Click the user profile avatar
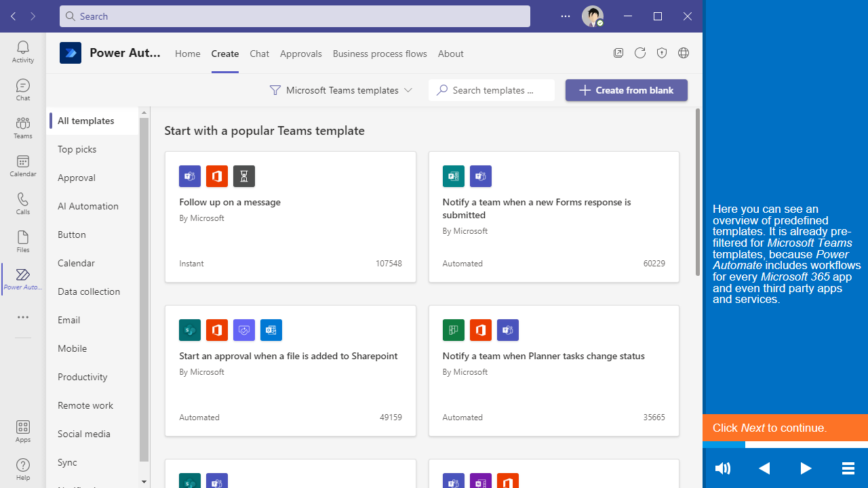The image size is (868, 488). 593,16
